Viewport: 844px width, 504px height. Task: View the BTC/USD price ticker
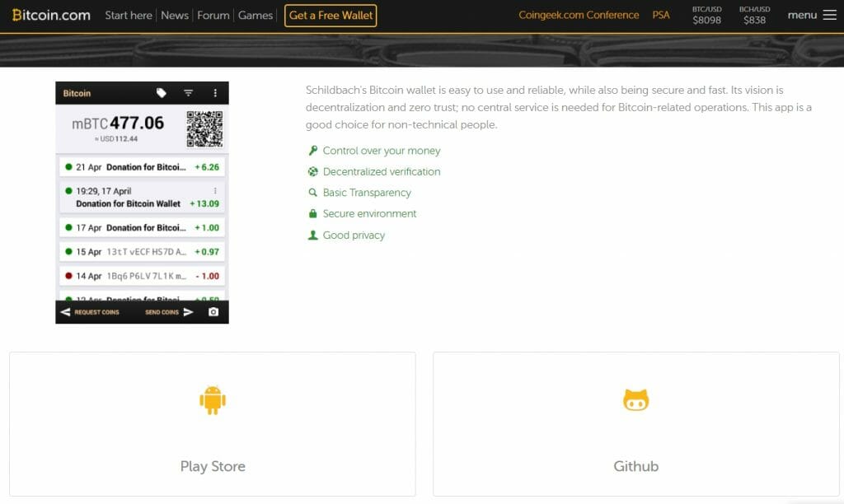pyautogui.click(x=706, y=16)
